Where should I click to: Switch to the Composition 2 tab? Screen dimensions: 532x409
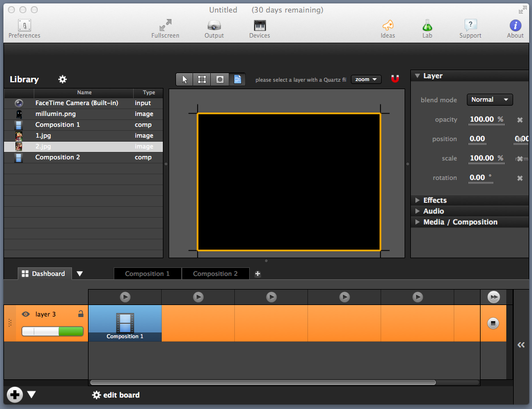pos(215,274)
